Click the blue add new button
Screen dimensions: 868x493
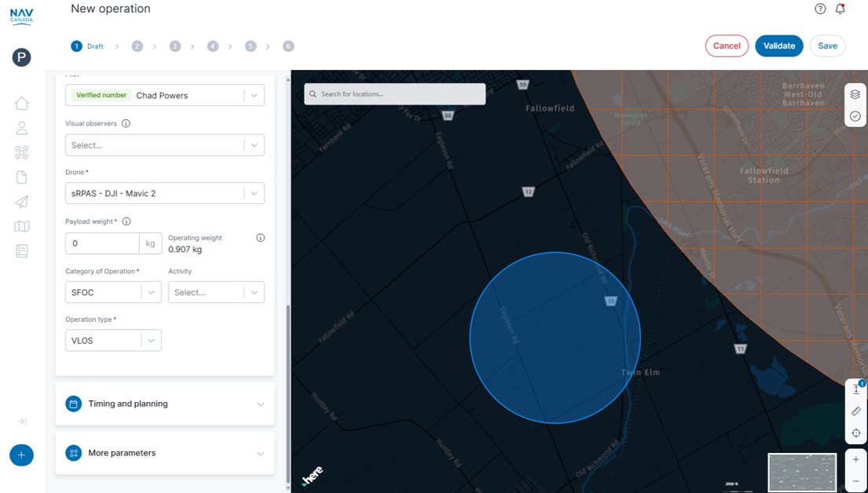pos(21,455)
